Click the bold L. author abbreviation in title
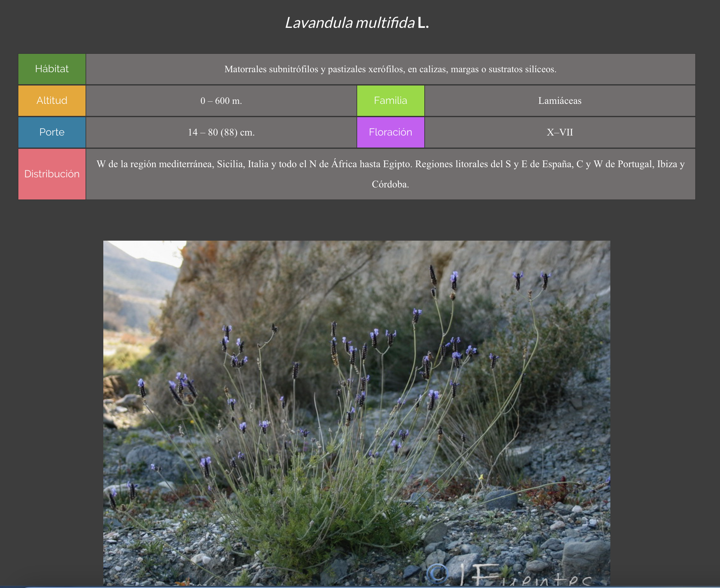The height and width of the screenshot is (588, 720). (423, 23)
